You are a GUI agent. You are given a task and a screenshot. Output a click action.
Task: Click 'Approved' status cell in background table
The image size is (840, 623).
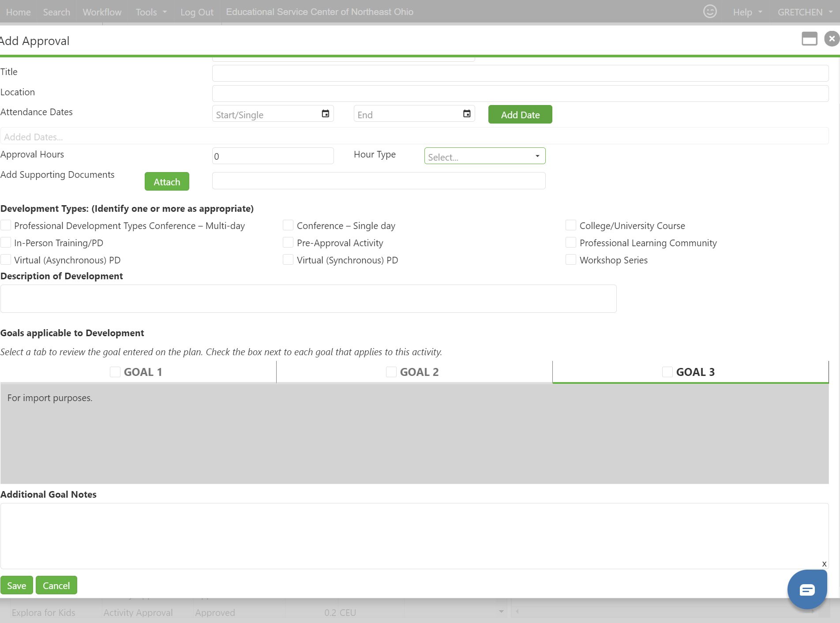click(215, 612)
